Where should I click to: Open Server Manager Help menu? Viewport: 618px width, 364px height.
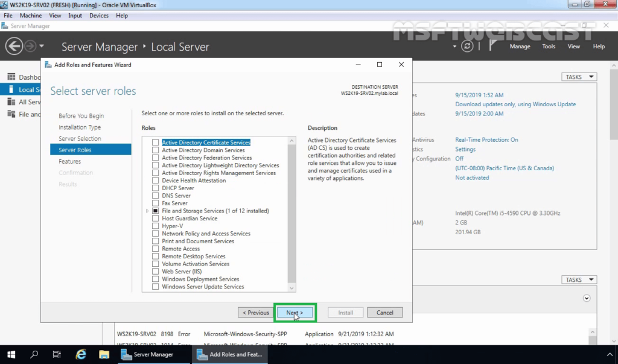coord(599,46)
